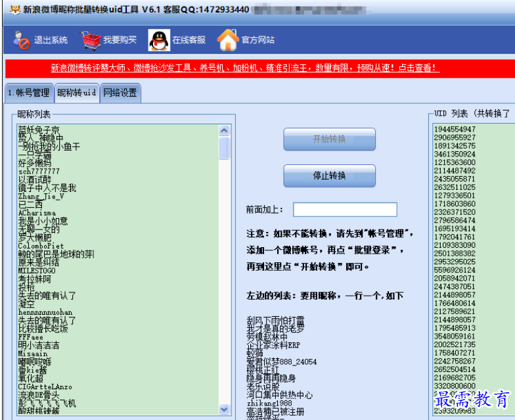Image resolution: width=515 pixels, height=420 pixels.
Task: Click the app logo in title bar
Action: point(15,9)
